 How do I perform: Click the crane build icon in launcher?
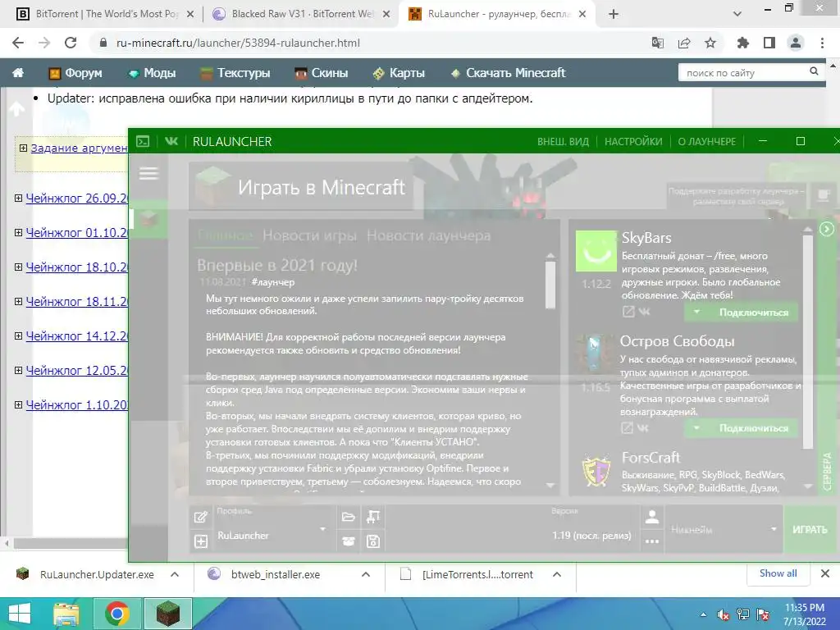coord(373,517)
